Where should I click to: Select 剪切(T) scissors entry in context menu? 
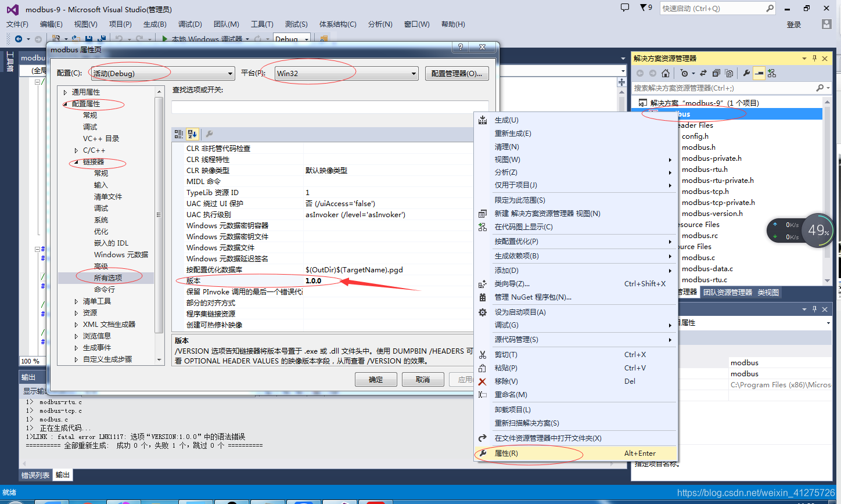pos(576,355)
